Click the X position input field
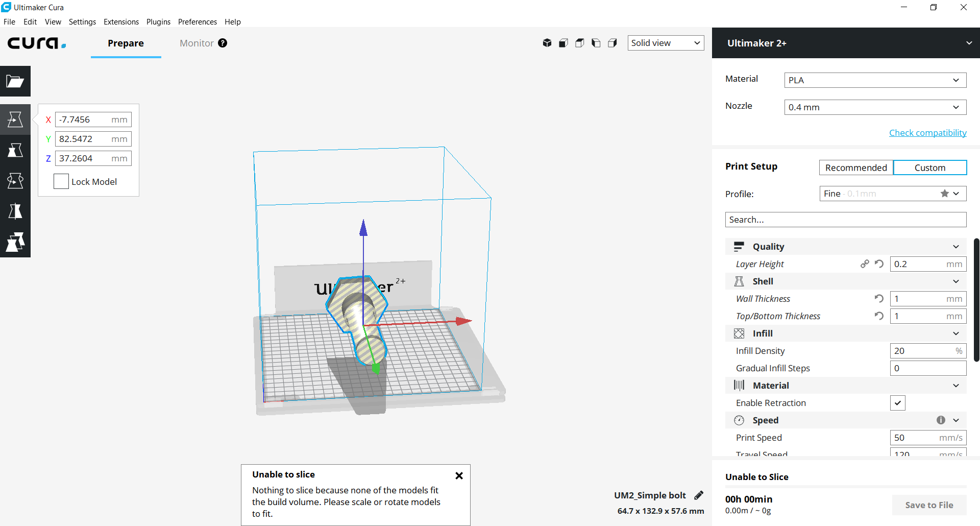This screenshot has width=980, height=526. pyautogui.click(x=93, y=119)
